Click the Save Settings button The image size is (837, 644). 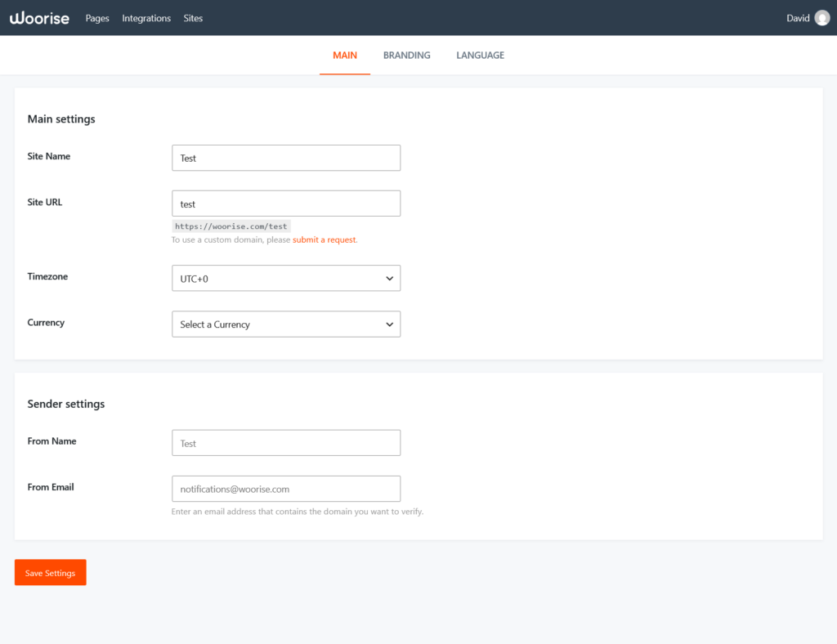coord(50,573)
